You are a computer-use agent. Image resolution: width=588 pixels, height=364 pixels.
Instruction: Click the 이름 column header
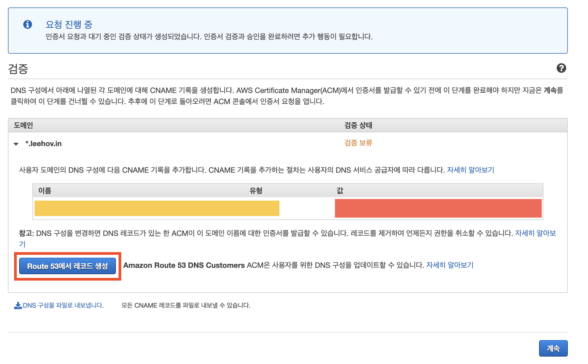[45, 191]
